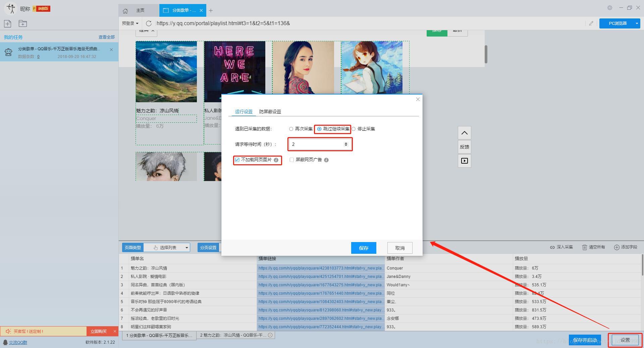Click 保存并启动 button
This screenshot has height=348, width=644.
tap(585, 340)
